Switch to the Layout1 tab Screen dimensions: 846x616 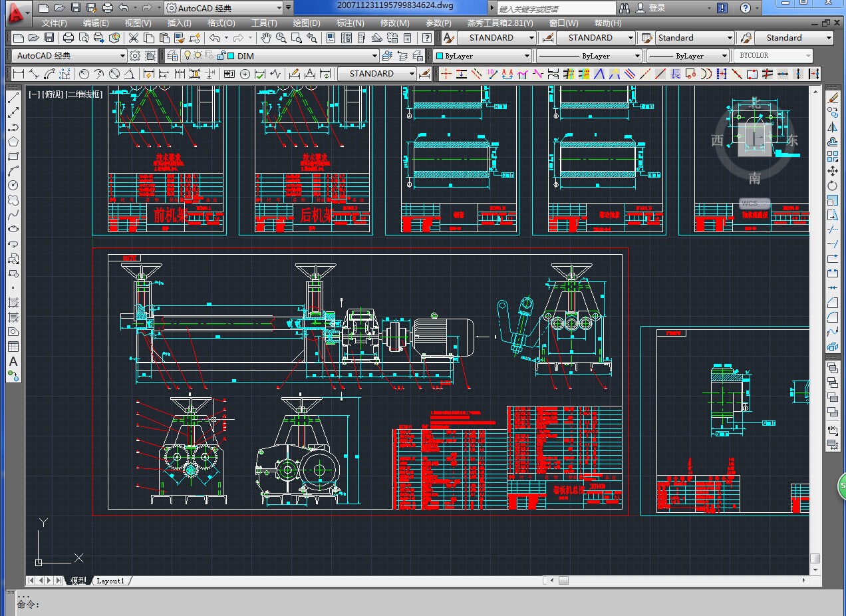click(110, 581)
